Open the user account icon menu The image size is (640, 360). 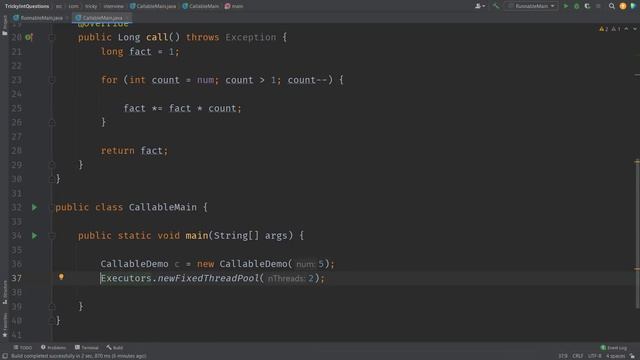point(480,6)
